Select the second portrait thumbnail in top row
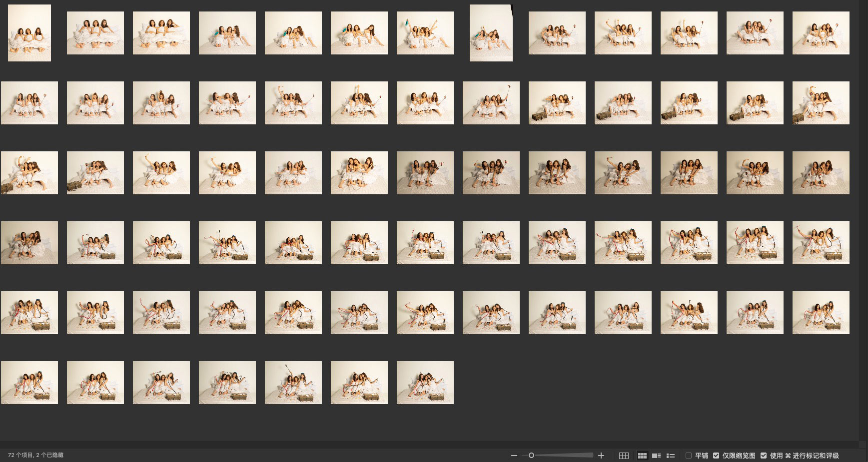The image size is (868, 462). tap(491, 33)
